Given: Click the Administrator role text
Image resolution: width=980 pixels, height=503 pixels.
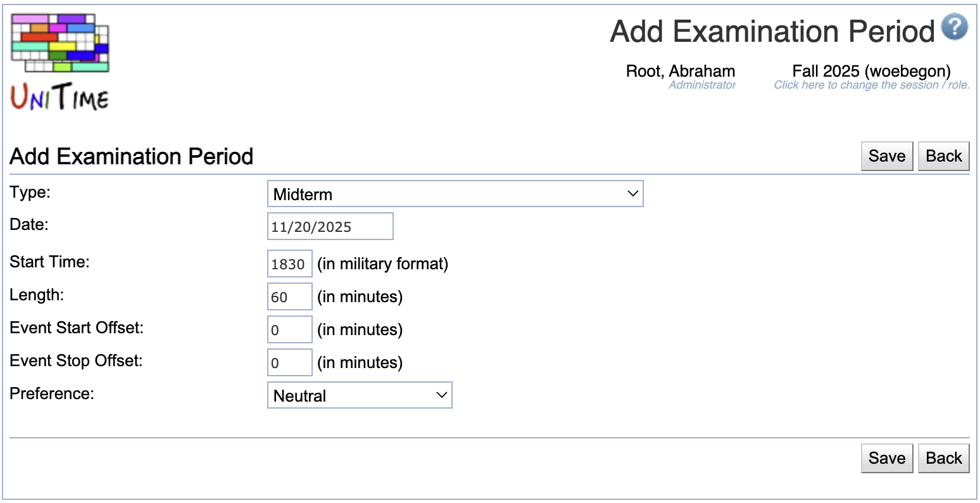Looking at the screenshot, I should [702, 85].
